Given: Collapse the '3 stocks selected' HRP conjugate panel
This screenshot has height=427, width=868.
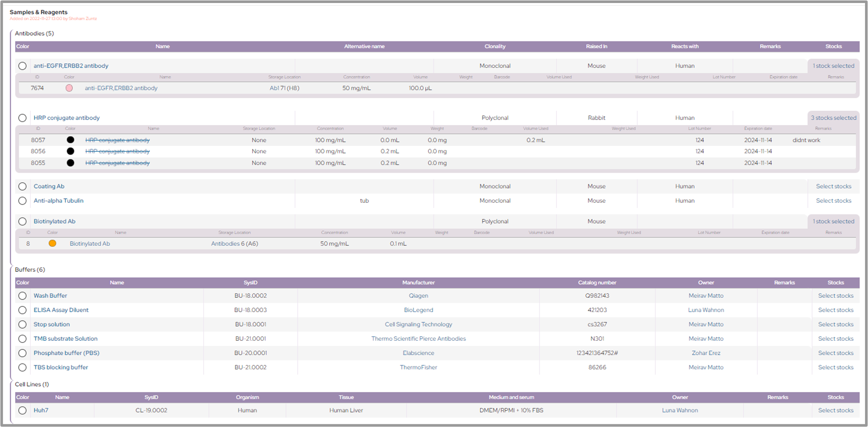Looking at the screenshot, I should click(833, 118).
